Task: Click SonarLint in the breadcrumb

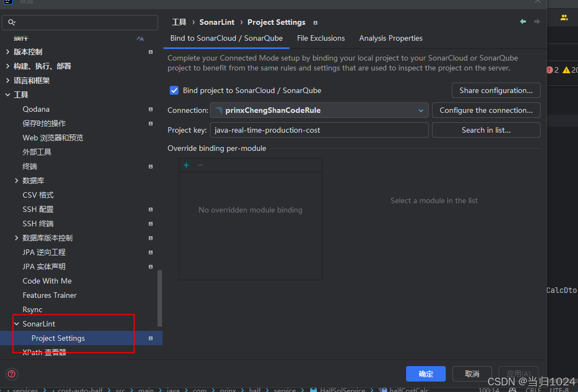Action: pos(217,22)
